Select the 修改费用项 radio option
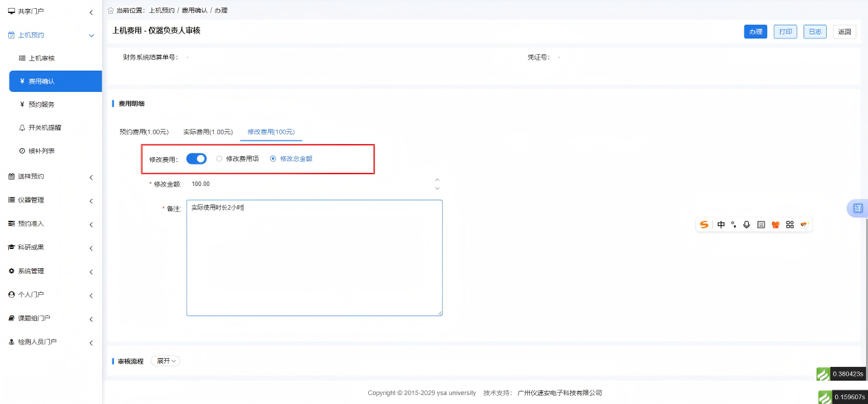 pyautogui.click(x=219, y=159)
